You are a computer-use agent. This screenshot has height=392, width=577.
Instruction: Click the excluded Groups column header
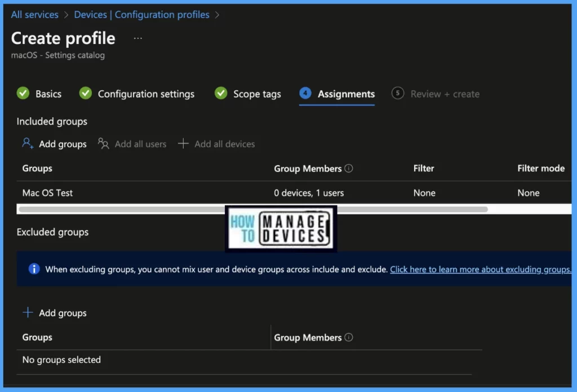tap(37, 337)
